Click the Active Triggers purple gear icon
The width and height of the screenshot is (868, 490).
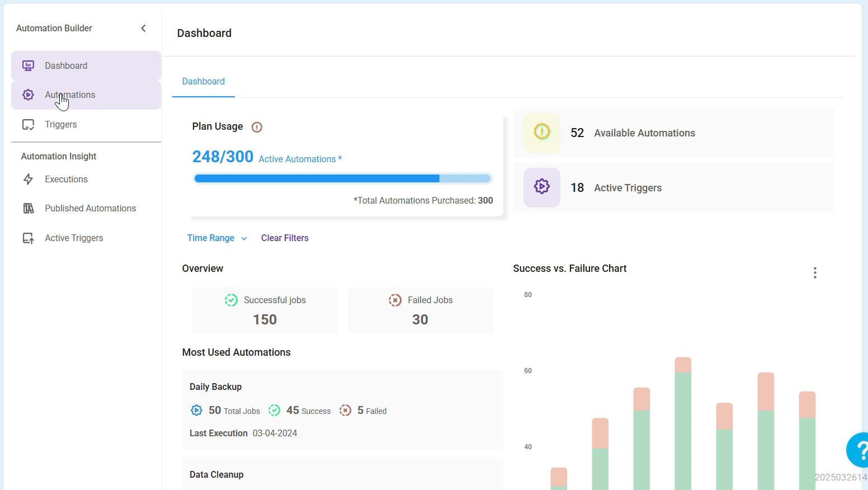tap(542, 187)
